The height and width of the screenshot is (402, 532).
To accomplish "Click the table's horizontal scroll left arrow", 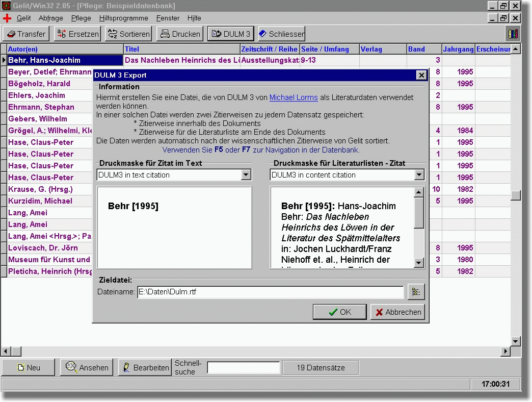I will pyautogui.click(x=6, y=351).
